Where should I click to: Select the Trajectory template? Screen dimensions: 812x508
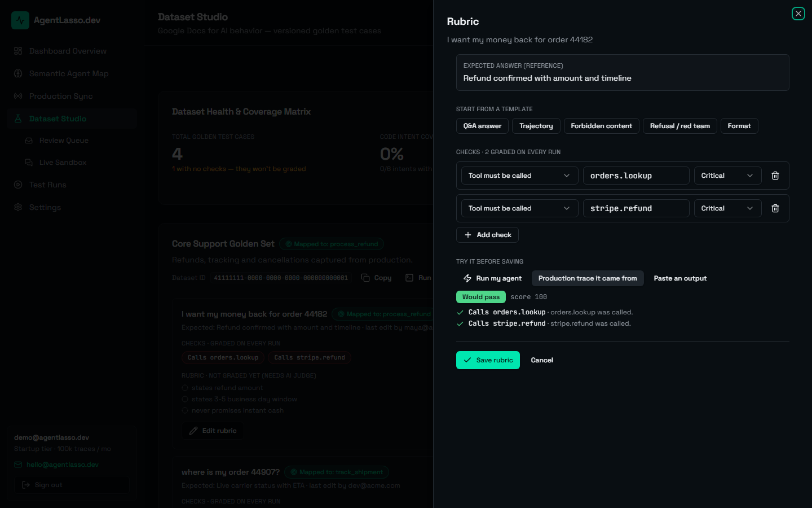[x=536, y=126]
